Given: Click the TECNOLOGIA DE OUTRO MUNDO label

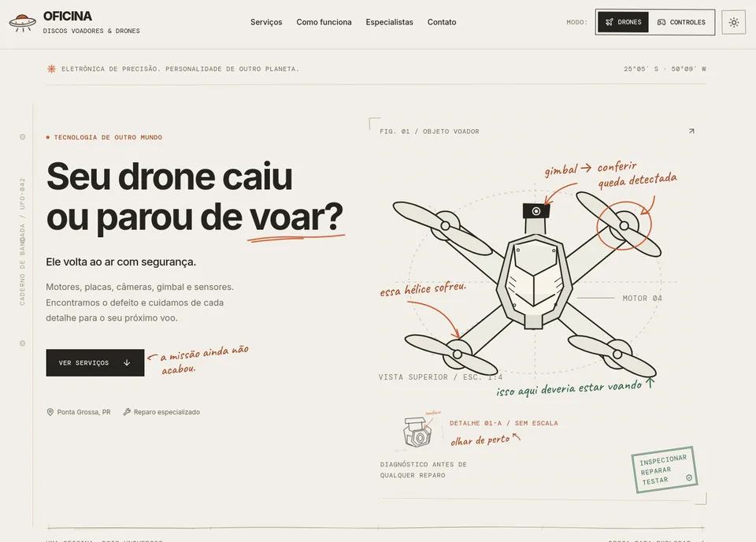Looking at the screenshot, I should coord(108,137).
